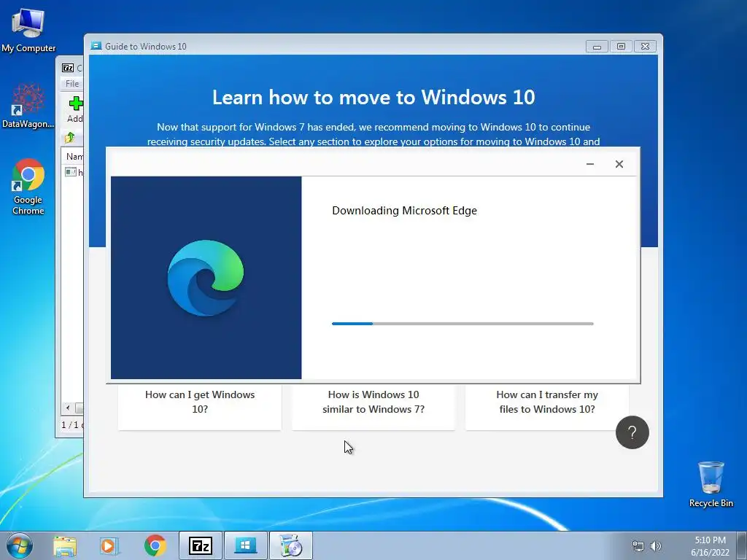Click the 7-Zip scrollbar left arrow

(x=68, y=408)
